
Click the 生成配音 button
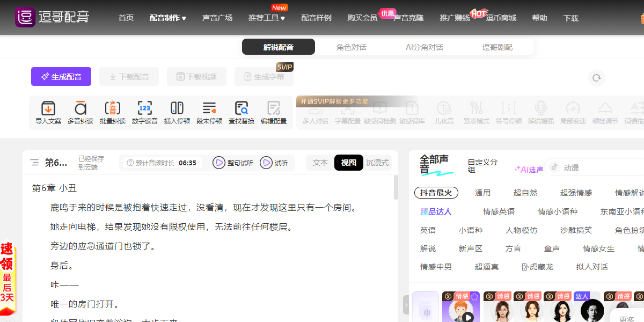tap(61, 77)
